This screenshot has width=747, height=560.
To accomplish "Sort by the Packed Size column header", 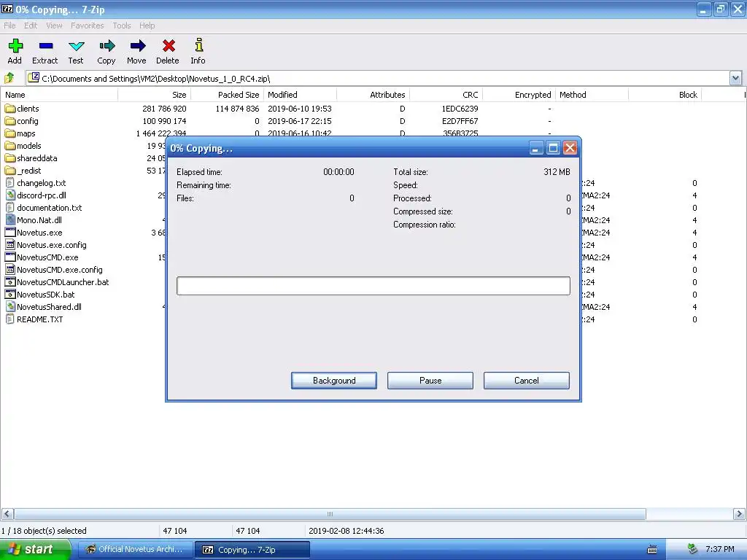I will [228, 95].
